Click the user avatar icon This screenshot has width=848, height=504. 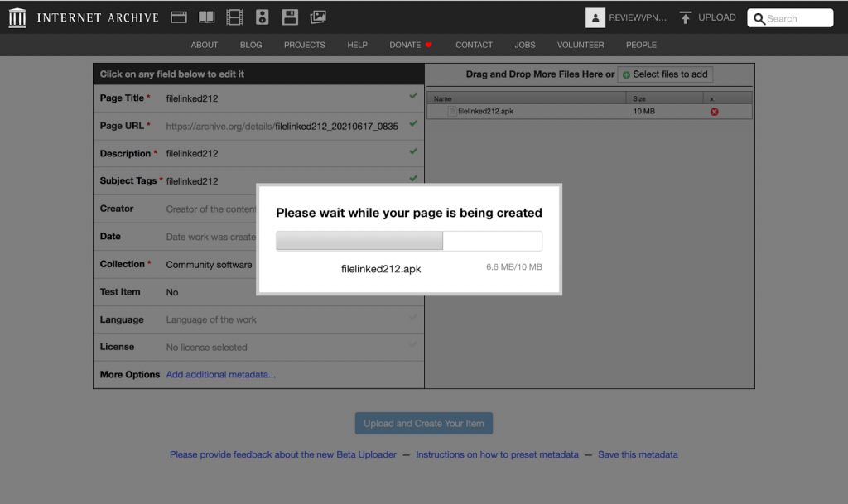coord(595,18)
